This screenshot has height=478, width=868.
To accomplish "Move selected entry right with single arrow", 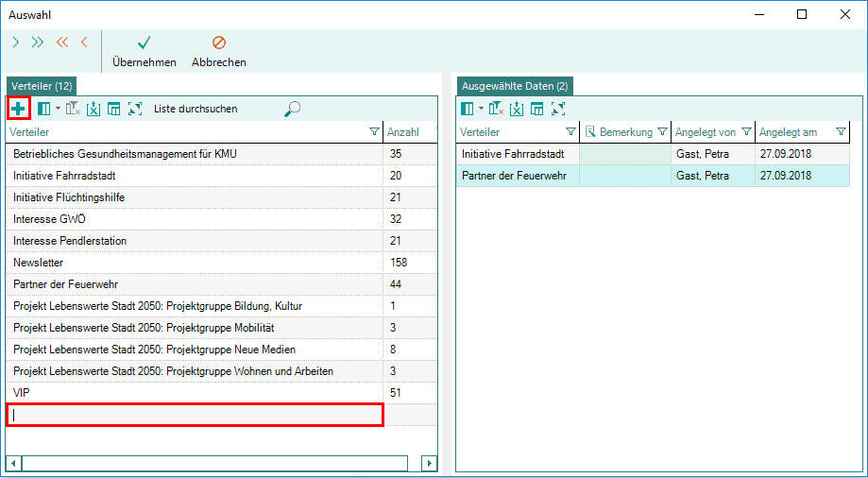I will (x=16, y=43).
